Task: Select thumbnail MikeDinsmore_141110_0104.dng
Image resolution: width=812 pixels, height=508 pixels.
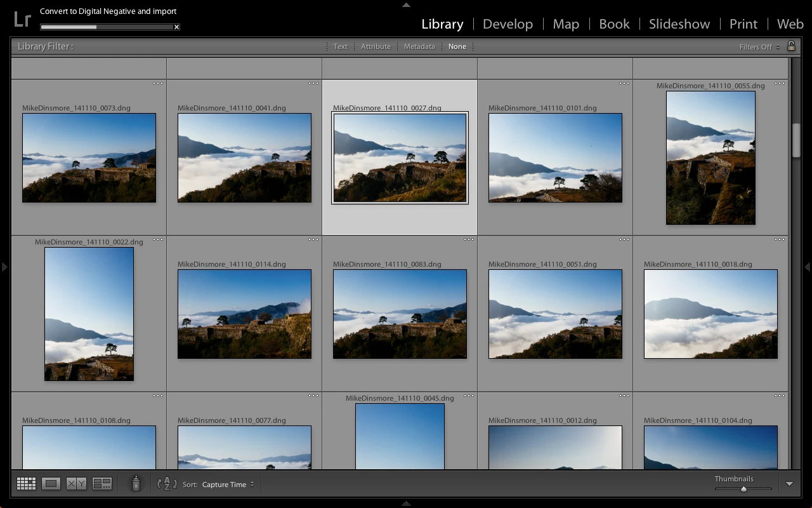Action: coord(710,448)
